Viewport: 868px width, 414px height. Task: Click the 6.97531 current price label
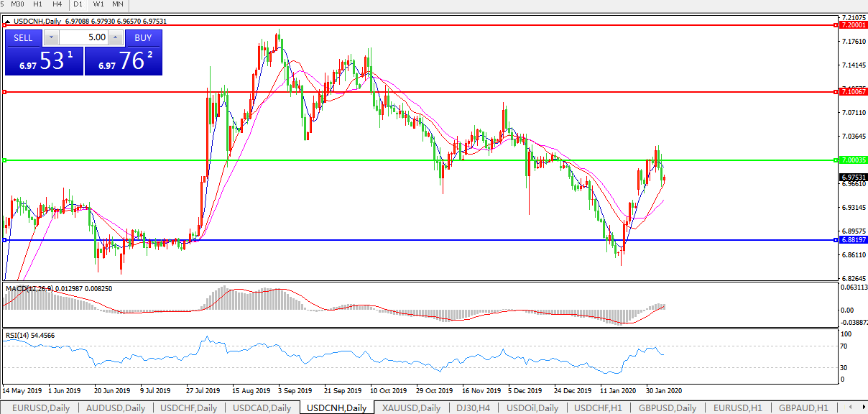(853, 177)
